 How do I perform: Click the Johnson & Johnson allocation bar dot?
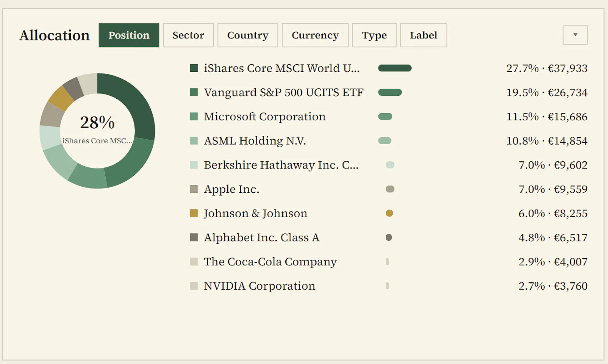click(389, 213)
